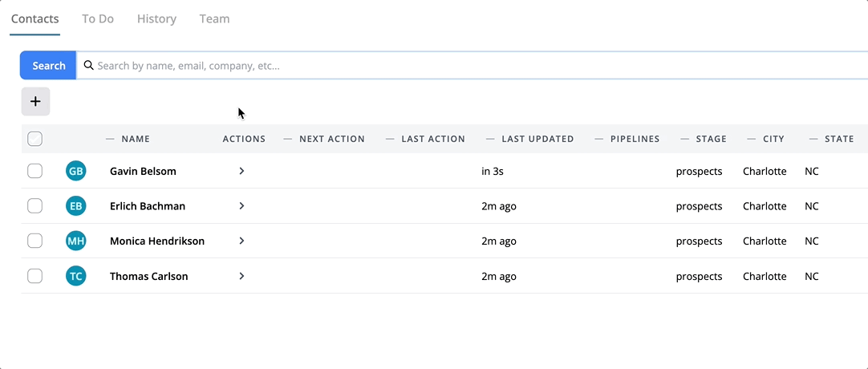Image resolution: width=868 pixels, height=369 pixels.
Task: Click the MH avatar for Monica Hendrikson
Action: (x=75, y=241)
